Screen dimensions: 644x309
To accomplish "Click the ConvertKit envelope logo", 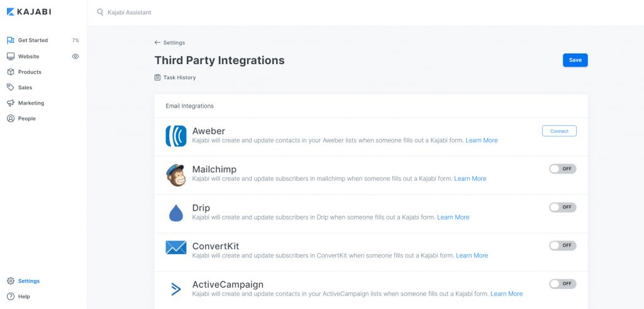I will [176, 247].
